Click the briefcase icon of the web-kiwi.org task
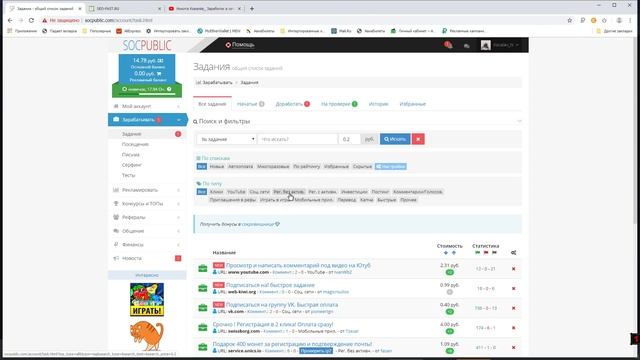 (202, 288)
